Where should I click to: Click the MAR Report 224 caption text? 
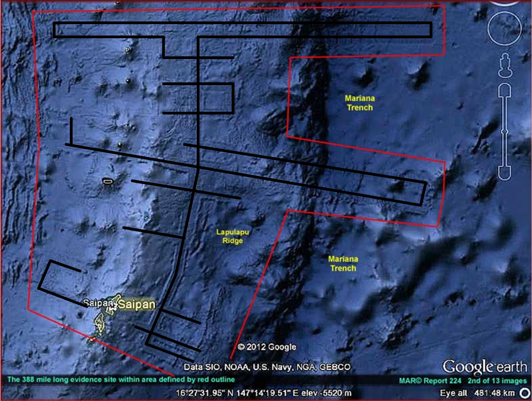[430, 381]
